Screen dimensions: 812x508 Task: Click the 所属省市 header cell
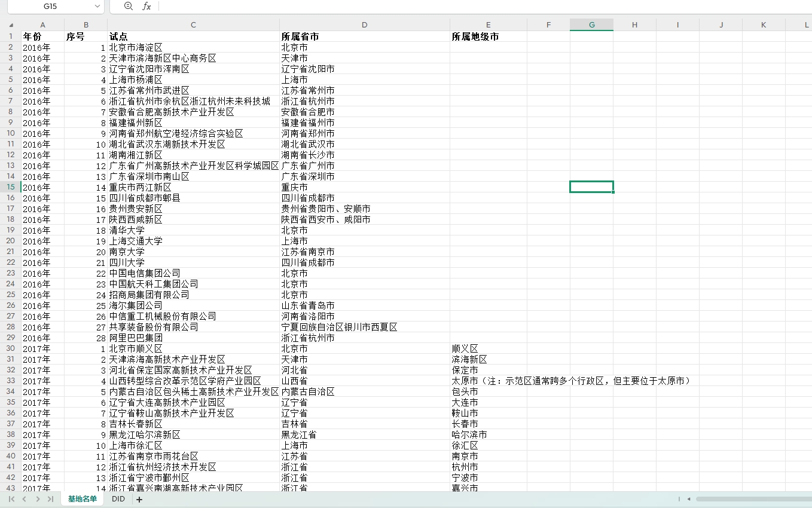click(365, 36)
